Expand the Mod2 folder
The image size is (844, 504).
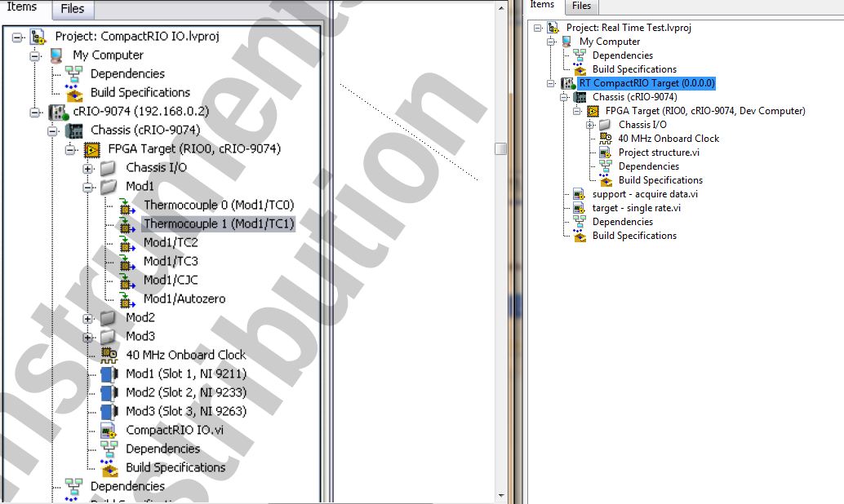[x=87, y=319]
